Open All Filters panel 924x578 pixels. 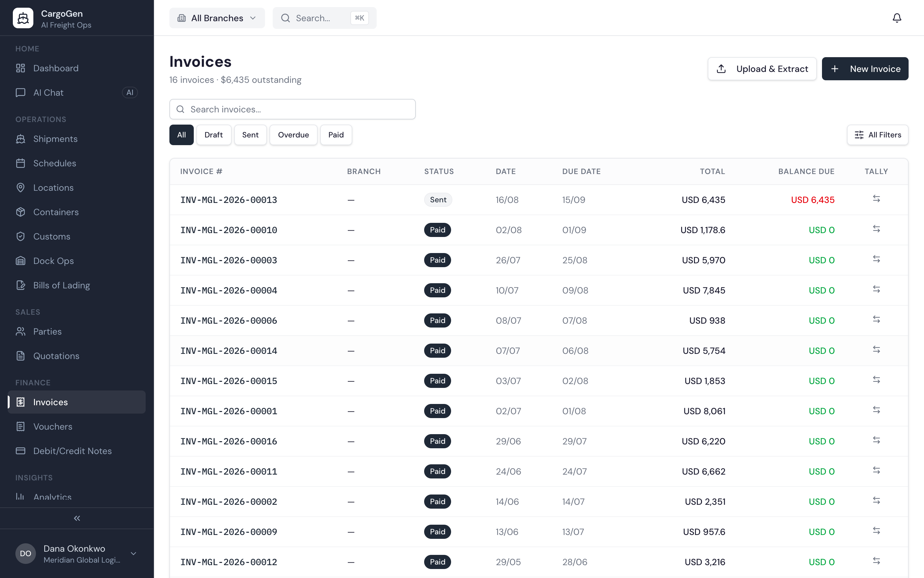click(x=877, y=135)
